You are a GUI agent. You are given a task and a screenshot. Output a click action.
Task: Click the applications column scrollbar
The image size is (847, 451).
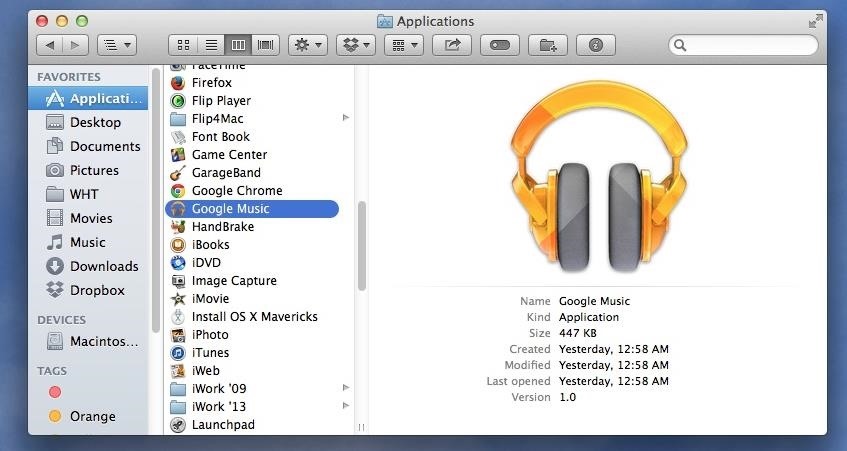tap(361, 246)
